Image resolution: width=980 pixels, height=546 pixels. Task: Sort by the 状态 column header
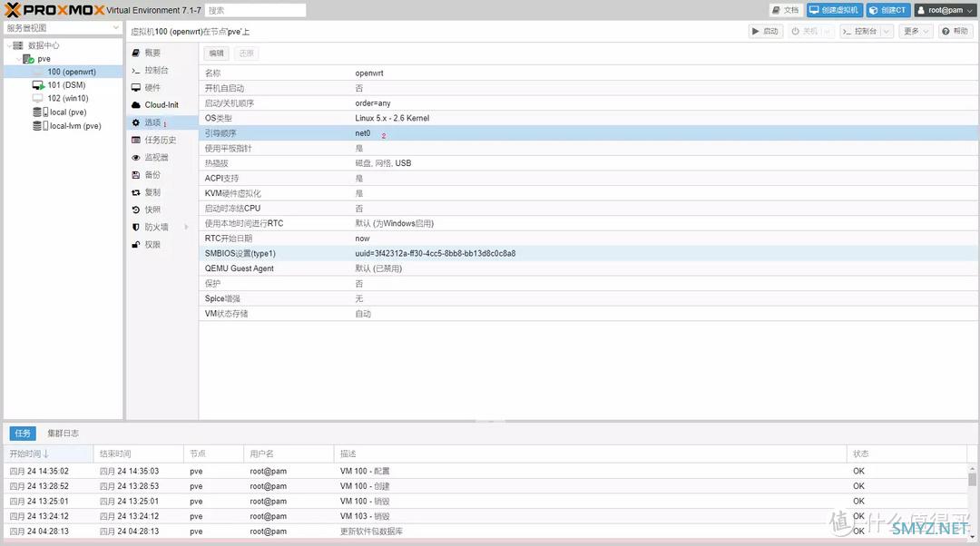click(906, 453)
